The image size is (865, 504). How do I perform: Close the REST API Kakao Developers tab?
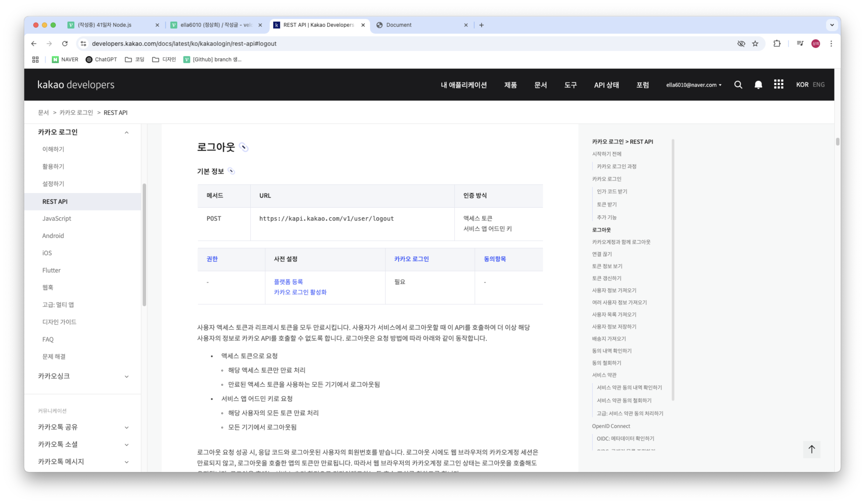(363, 25)
